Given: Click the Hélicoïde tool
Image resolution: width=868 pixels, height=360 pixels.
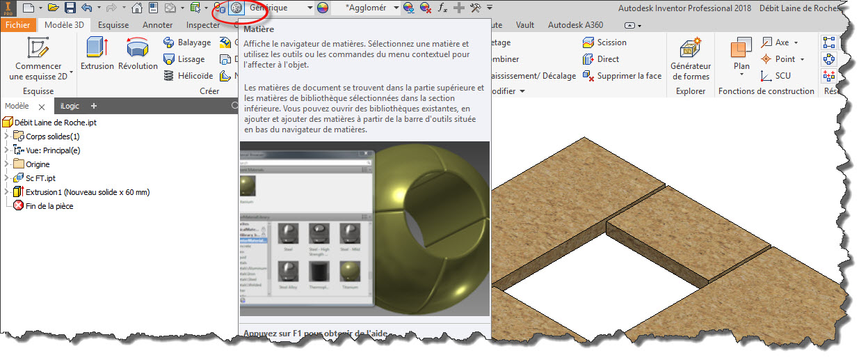Looking at the screenshot, I should click(x=188, y=76).
